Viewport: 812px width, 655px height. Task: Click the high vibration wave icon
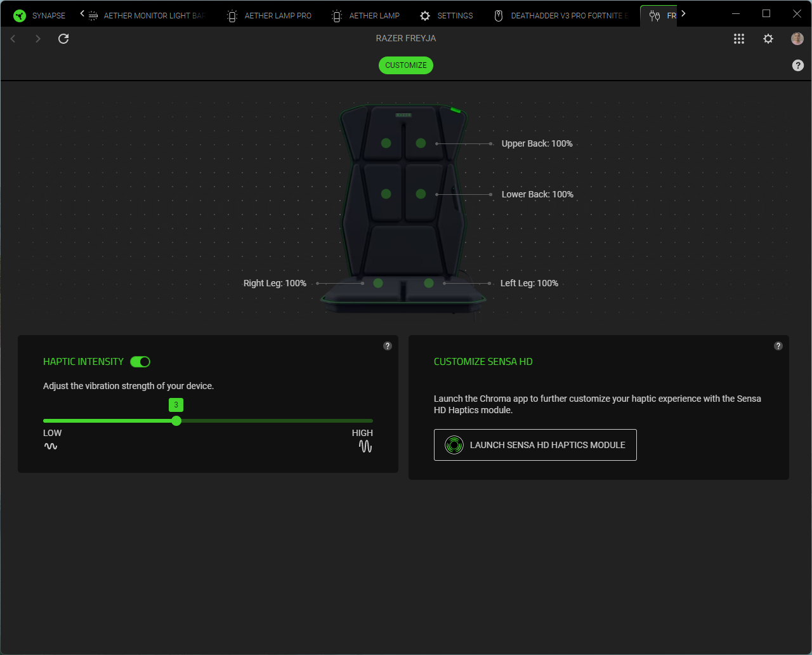pyautogui.click(x=365, y=446)
